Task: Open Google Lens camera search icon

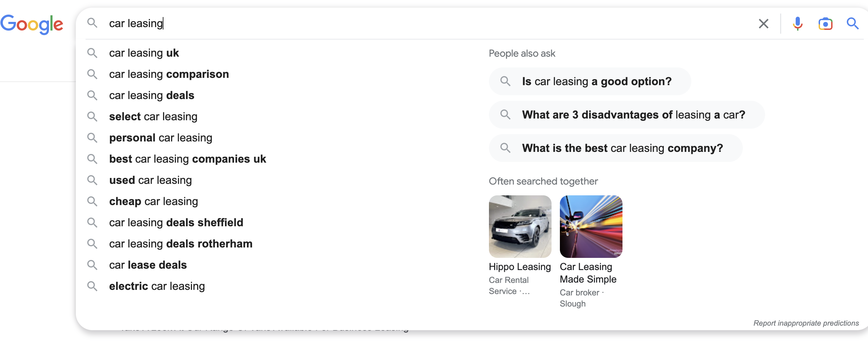Action: click(825, 24)
